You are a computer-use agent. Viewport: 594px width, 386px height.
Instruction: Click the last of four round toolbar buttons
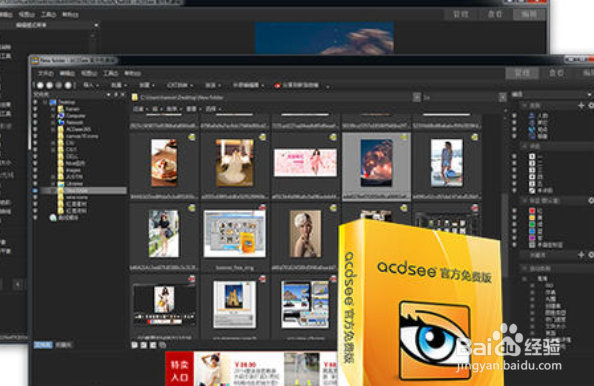(69, 86)
